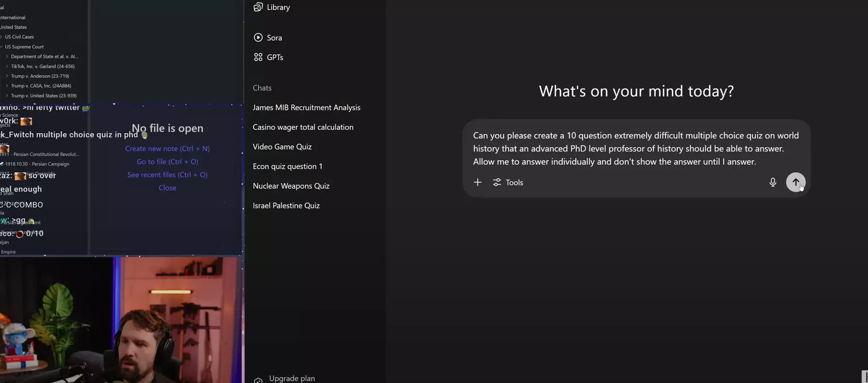Click Go to file (Ctrl + O)
This screenshot has height=383, width=868.
[168, 162]
